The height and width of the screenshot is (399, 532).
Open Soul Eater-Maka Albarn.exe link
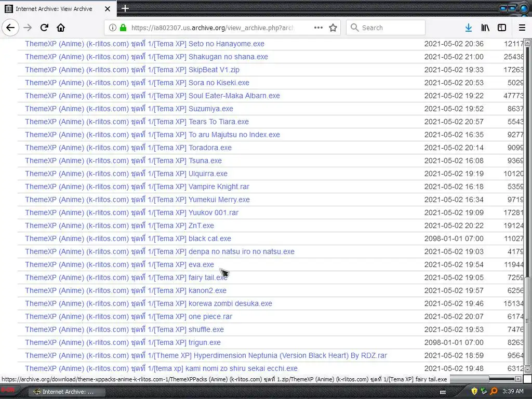tap(152, 96)
